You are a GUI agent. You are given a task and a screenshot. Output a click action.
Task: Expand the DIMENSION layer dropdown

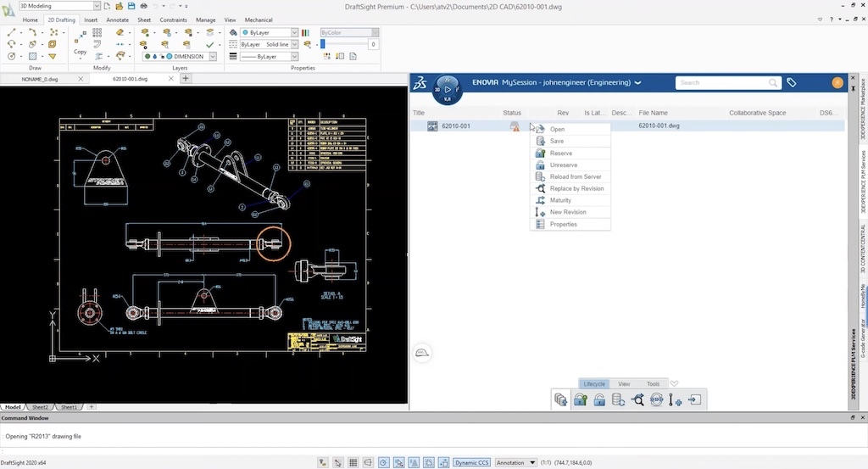(213, 57)
